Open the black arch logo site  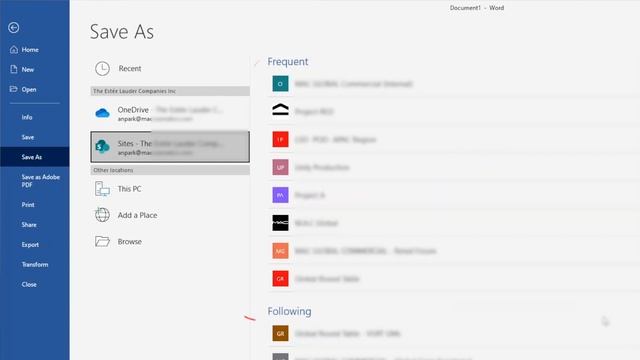(280, 110)
